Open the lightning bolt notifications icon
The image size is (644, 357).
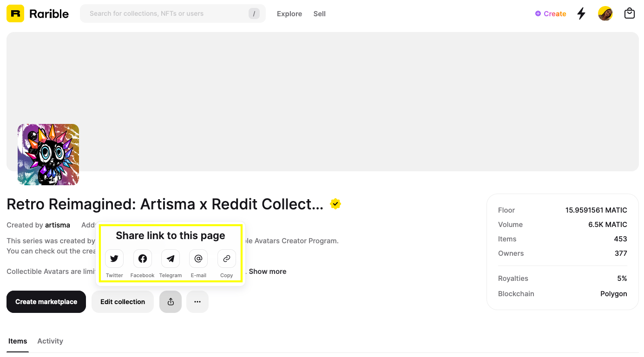pyautogui.click(x=581, y=13)
